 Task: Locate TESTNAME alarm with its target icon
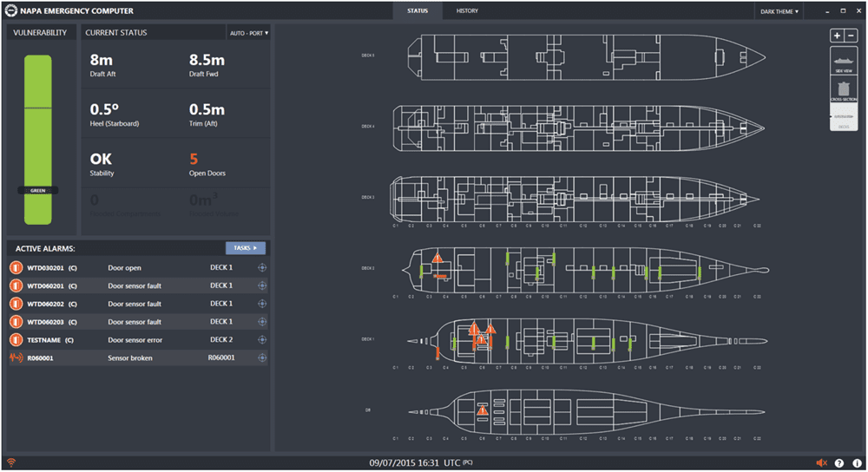(262, 340)
